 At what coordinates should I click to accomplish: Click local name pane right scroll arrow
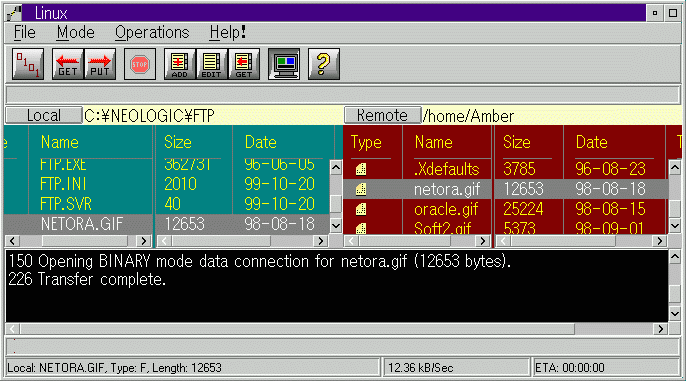pos(143,241)
